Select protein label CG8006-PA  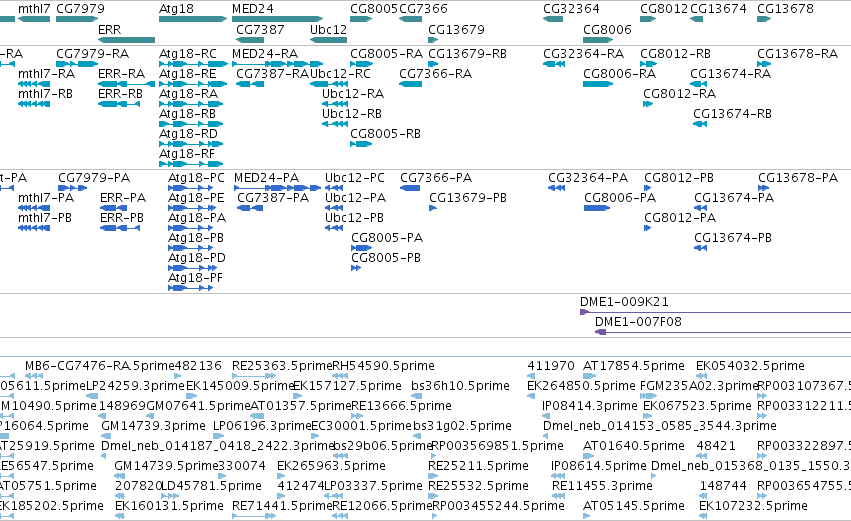pos(620,198)
